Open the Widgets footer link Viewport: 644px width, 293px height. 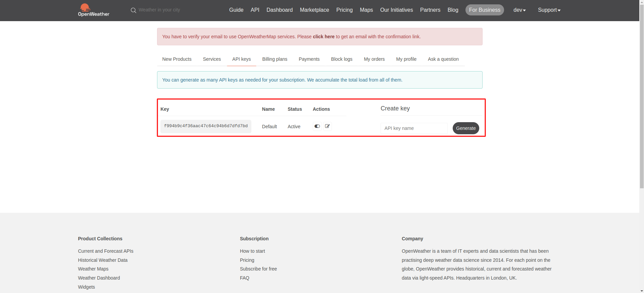pyautogui.click(x=87, y=287)
